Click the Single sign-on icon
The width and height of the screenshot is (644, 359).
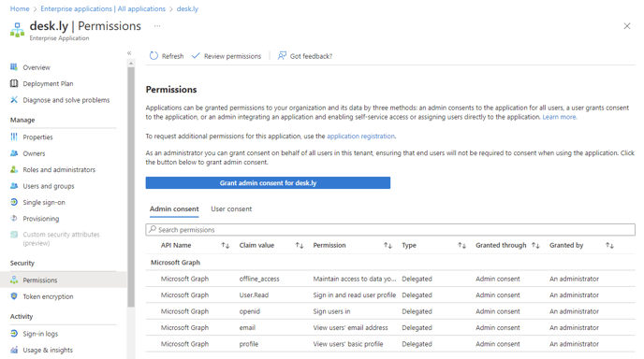(x=14, y=202)
